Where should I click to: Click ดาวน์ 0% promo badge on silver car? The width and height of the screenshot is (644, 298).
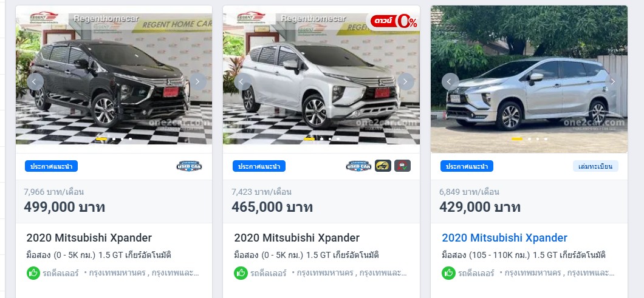pos(394,21)
